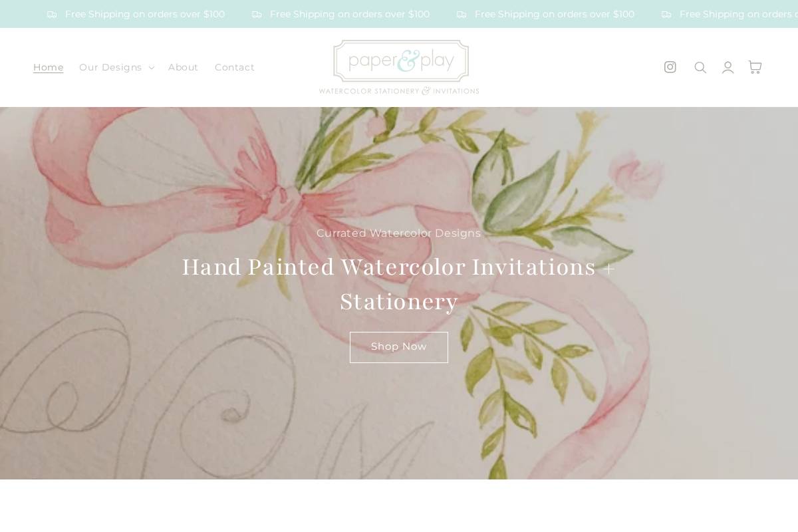Click the second shipping truck icon

coord(257,15)
